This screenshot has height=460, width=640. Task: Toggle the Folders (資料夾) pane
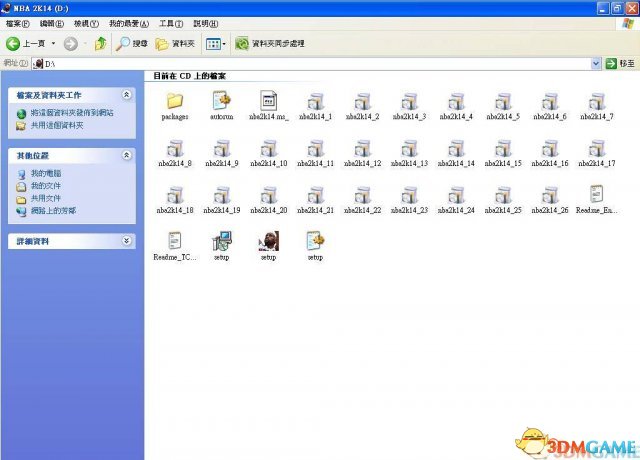[x=175, y=43]
